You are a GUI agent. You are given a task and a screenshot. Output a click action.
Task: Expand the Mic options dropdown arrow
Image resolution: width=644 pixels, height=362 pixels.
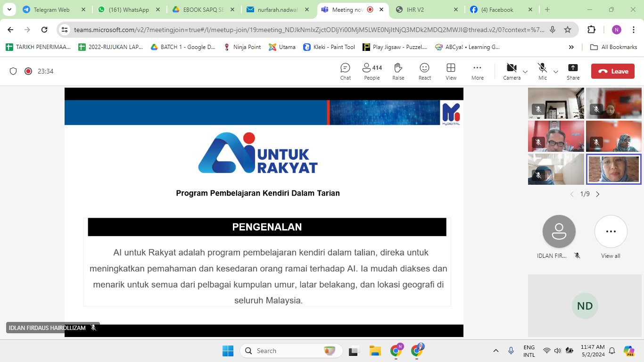[x=556, y=72]
